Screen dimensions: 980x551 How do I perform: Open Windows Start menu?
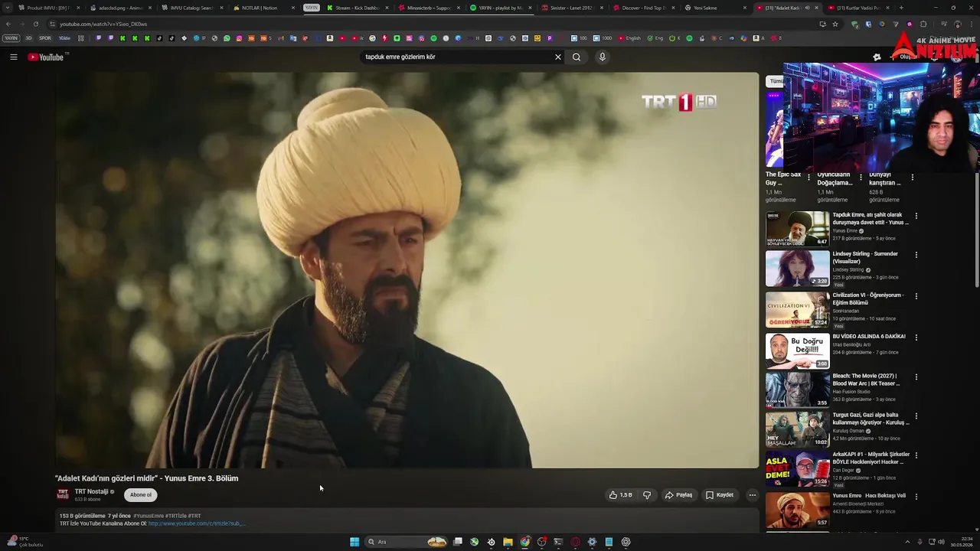point(354,542)
